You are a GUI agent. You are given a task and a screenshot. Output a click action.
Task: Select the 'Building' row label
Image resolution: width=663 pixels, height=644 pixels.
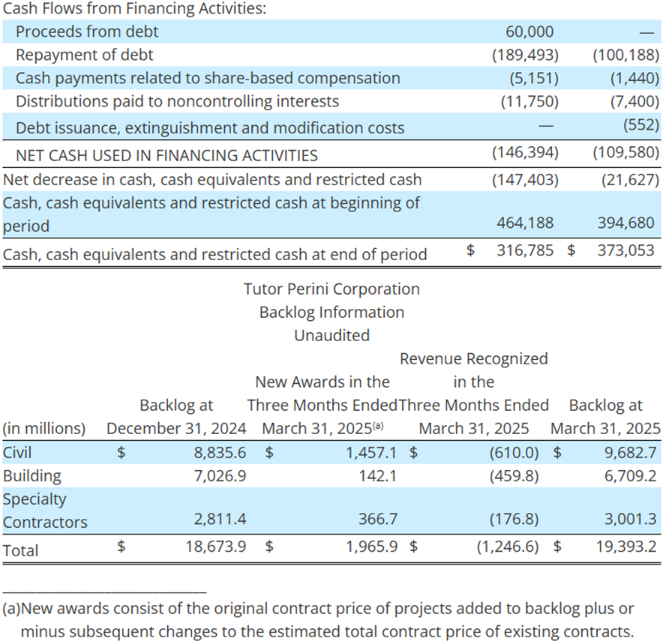click(32, 476)
